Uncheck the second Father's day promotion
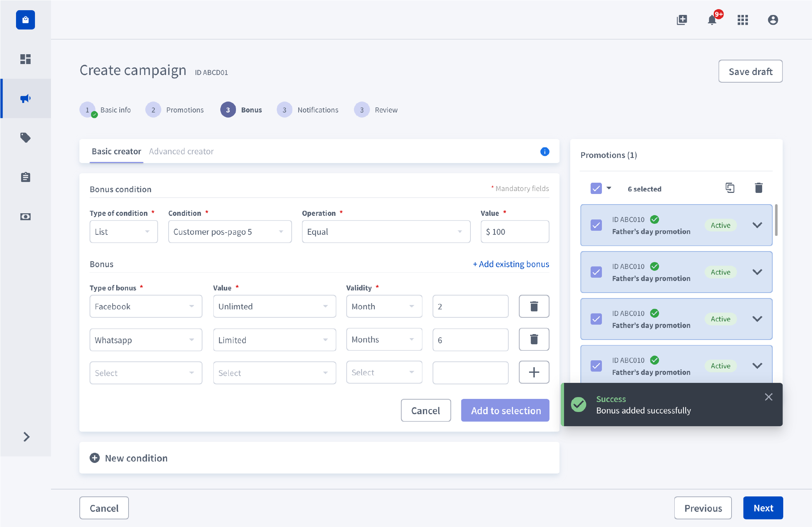 (596, 272)
